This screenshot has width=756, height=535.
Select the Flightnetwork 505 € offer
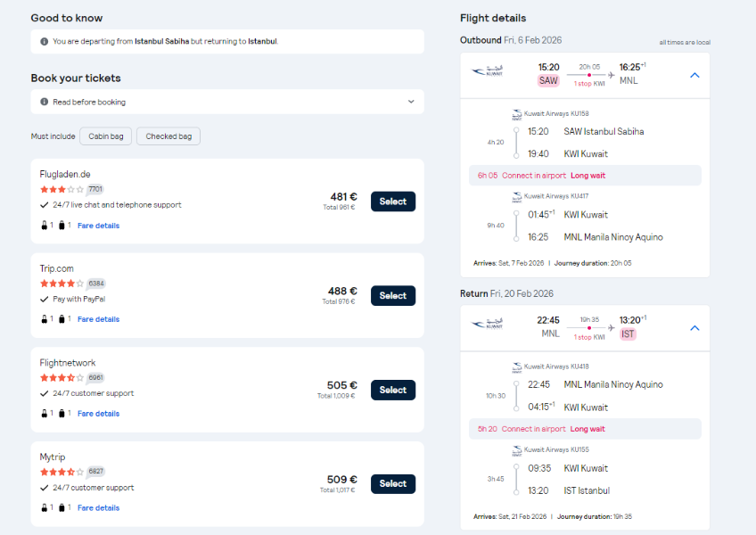click(x=393, y=390)
